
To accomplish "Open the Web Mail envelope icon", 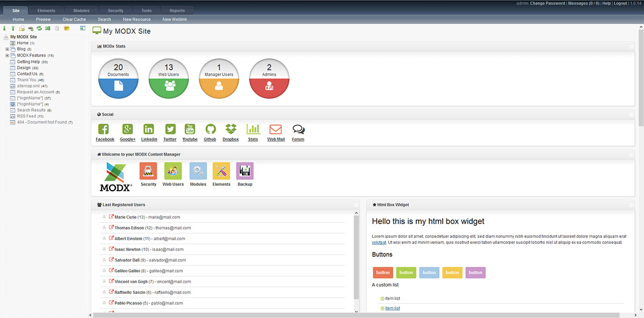I will [276, 129].
